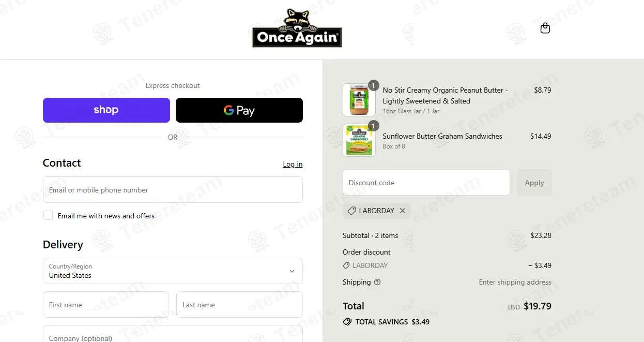Click the order discount LABORDAY tag icon
The image size is (644, 342).
(346, 265)
